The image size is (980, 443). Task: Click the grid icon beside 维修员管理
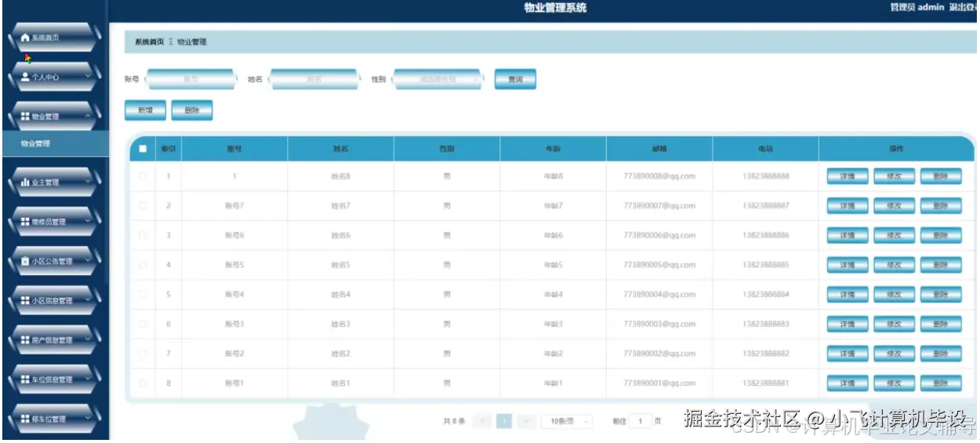coord(25,222)
